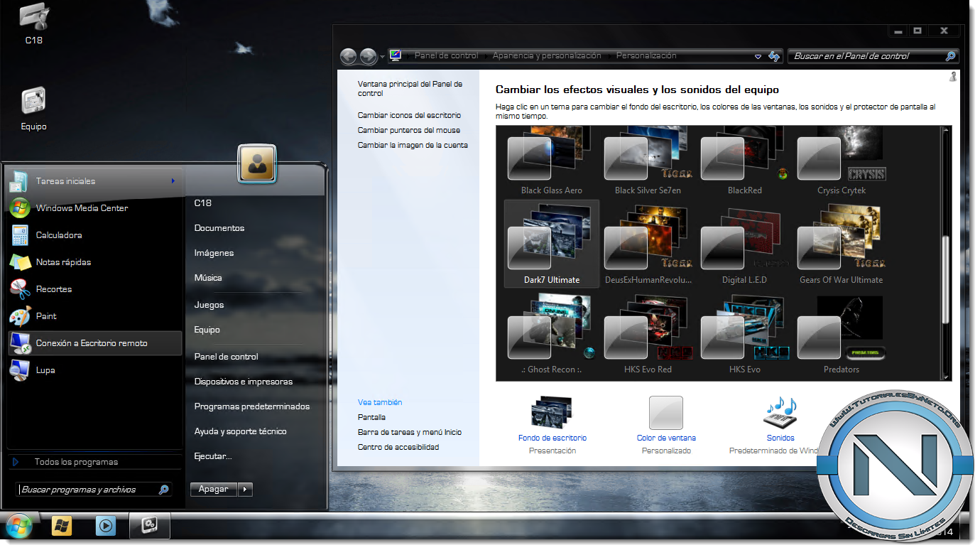
Task: Open the Windows flag taskbar icon
Action: coord(62,527)
